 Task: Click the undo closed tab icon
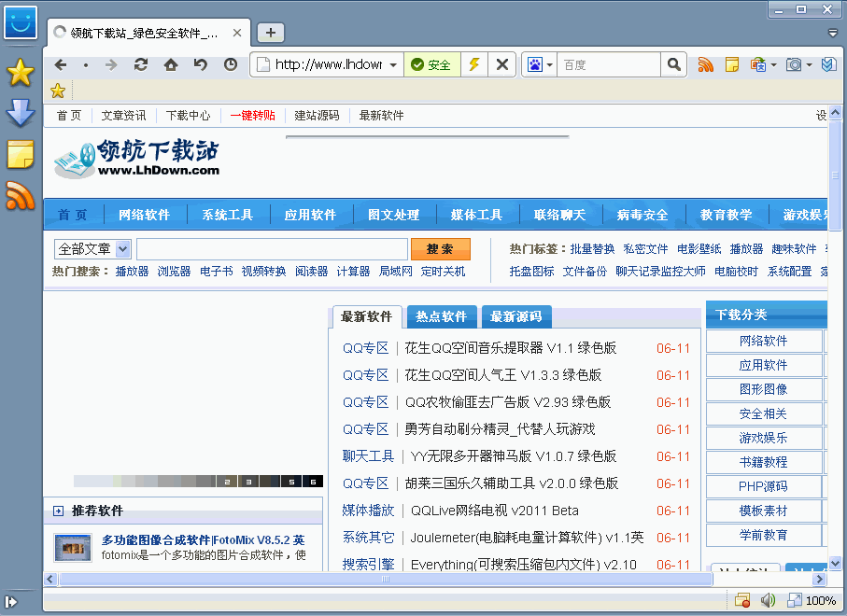(201, 64)
